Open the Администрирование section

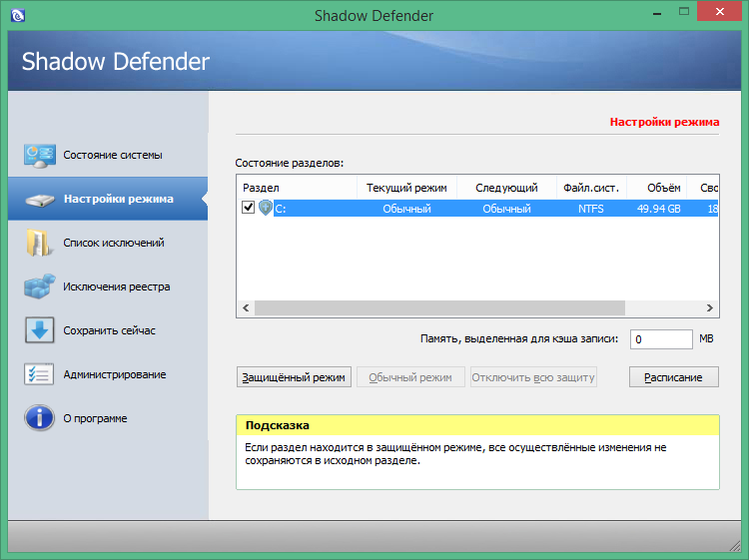pyautogui.click(x=108, y=374)
